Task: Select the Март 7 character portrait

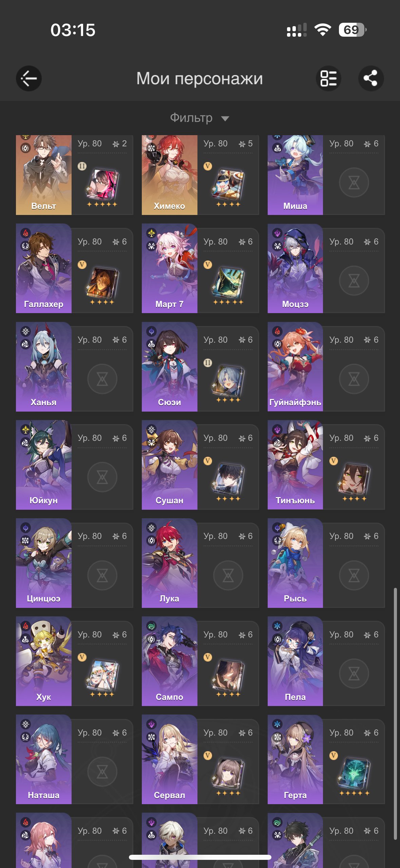Action: [169, 268]
